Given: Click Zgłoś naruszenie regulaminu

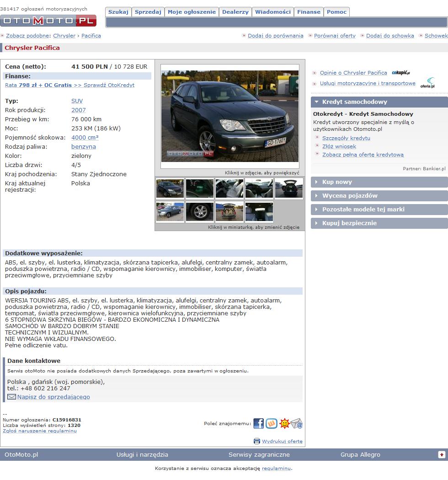Looking at the screenshot, I should coord(40,431).
